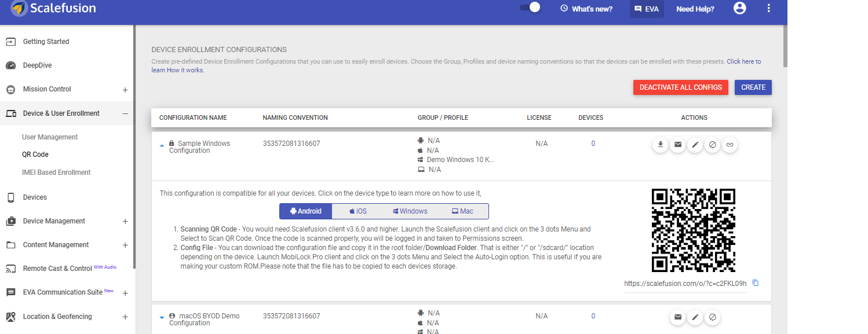Image resolution: width=868 pixels, height=334 pixels.
Task: Collapse the Device & User Enrollment section
Action: pyautogui.click(x=125, y=113)
